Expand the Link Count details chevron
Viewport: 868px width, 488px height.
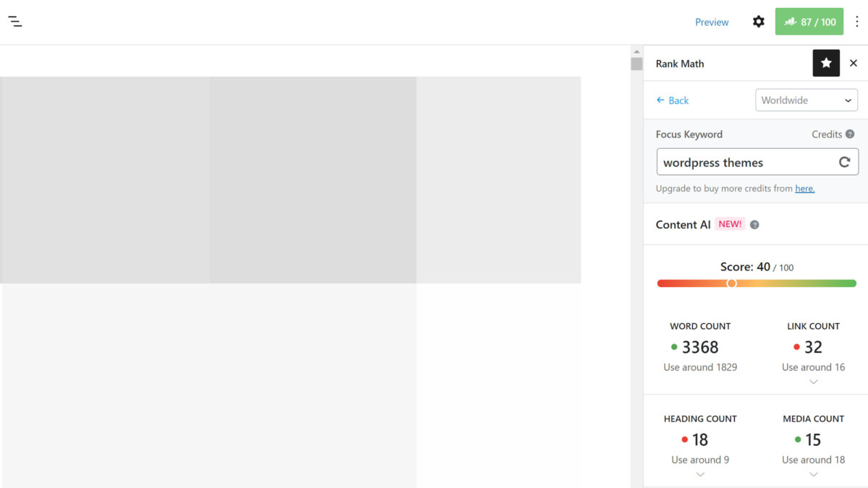813,382
